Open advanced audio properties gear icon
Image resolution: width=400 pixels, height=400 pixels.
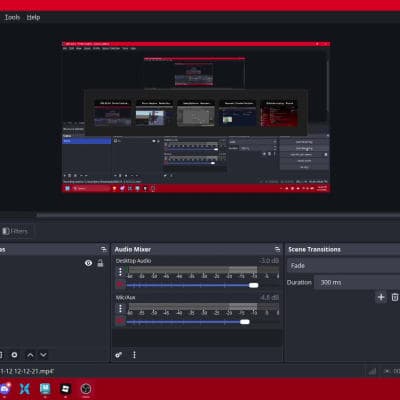[x=118, y=355]
